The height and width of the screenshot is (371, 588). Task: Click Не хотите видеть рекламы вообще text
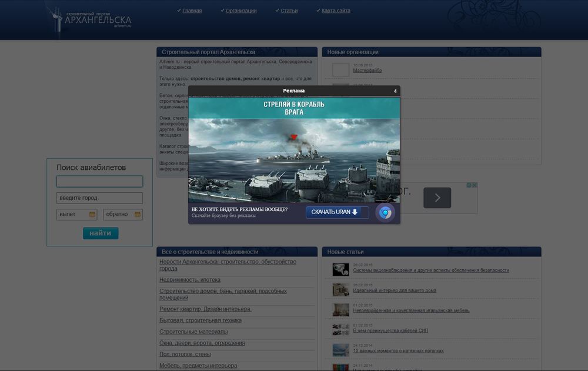coord(240,209)
